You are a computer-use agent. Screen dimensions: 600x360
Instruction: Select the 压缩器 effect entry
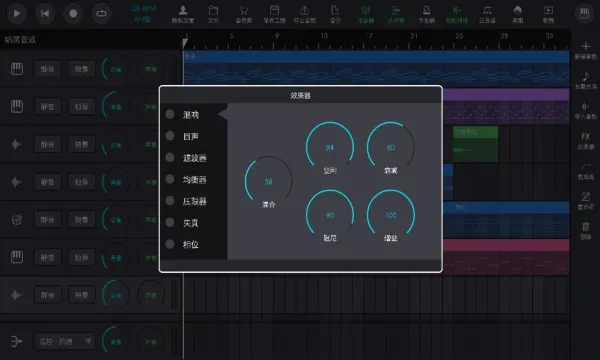tap(194, 201)
